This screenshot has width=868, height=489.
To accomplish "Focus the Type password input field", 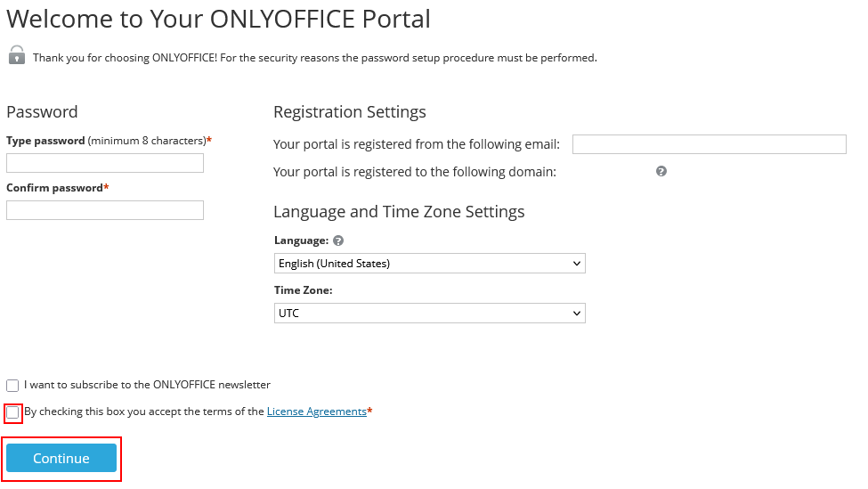I will (x=105, y=163).
